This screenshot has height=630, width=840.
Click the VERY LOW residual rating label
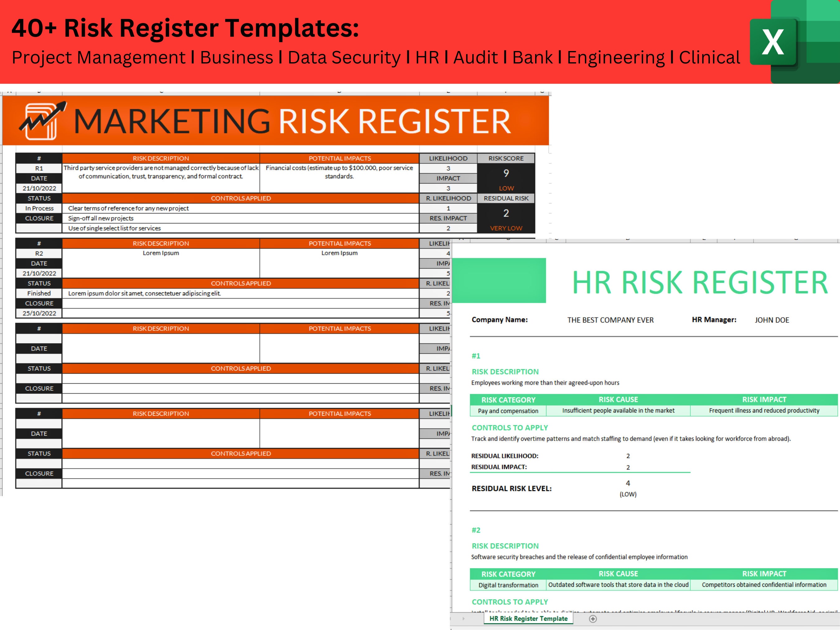(x=506, y=228)
